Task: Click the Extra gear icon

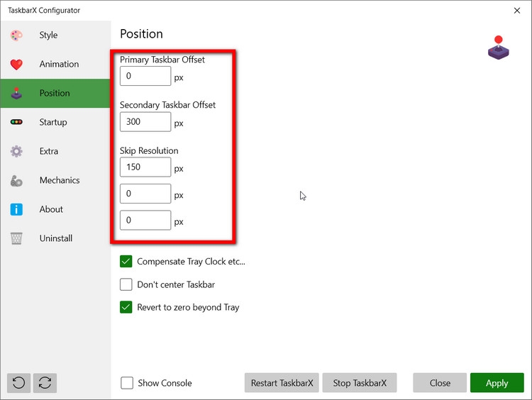Action: [16, 152]
